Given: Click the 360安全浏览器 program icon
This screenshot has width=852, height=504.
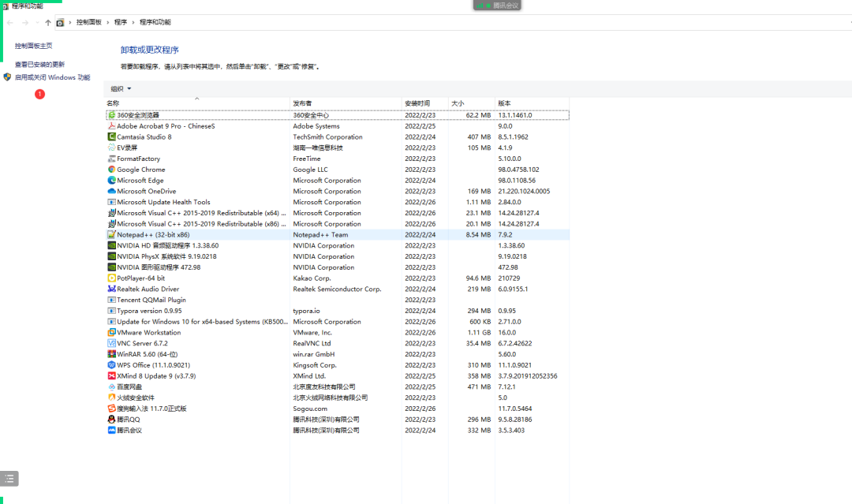Looking at the screenshot, I should pos(111,115).
